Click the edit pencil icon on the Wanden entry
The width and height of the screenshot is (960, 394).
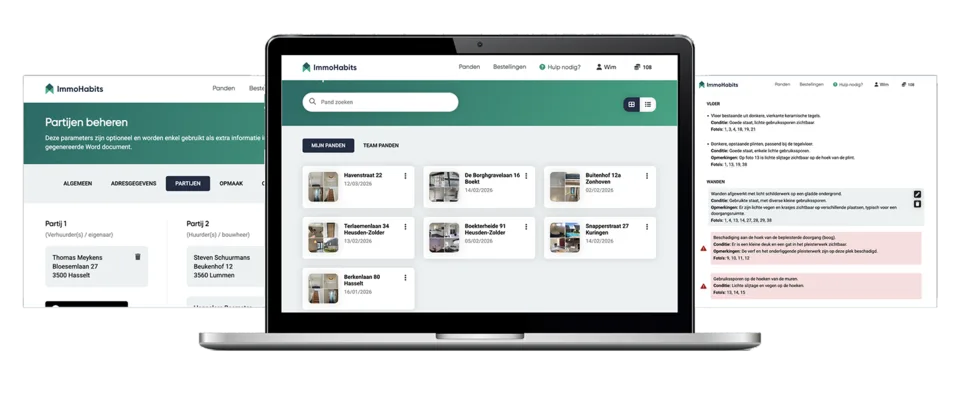[917, 195]
